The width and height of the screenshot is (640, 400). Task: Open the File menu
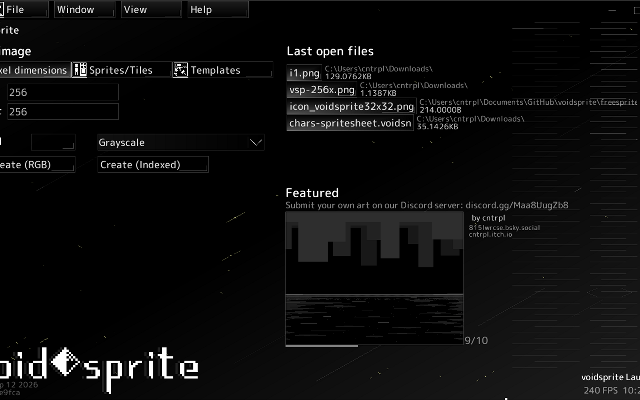22,9
